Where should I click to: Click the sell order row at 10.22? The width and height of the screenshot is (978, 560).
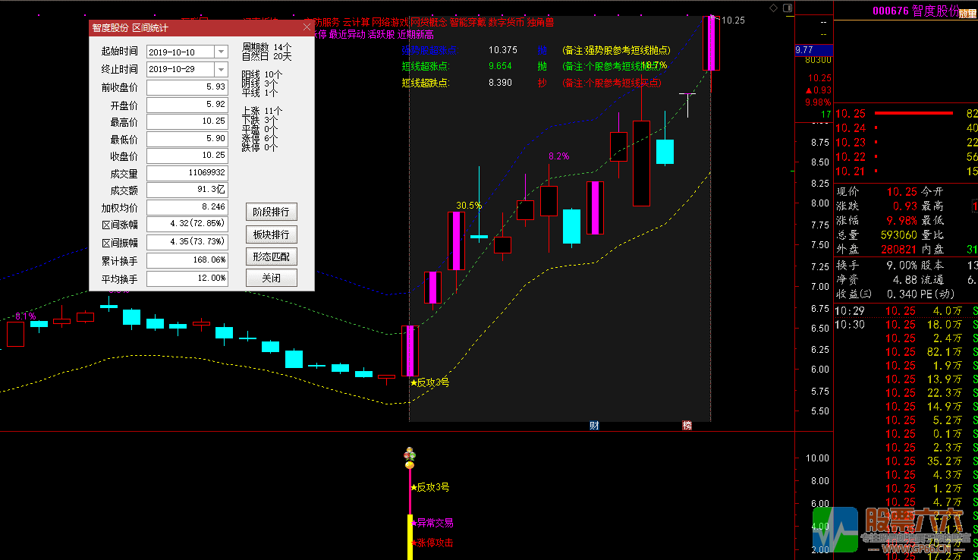(x=906, y=157)
